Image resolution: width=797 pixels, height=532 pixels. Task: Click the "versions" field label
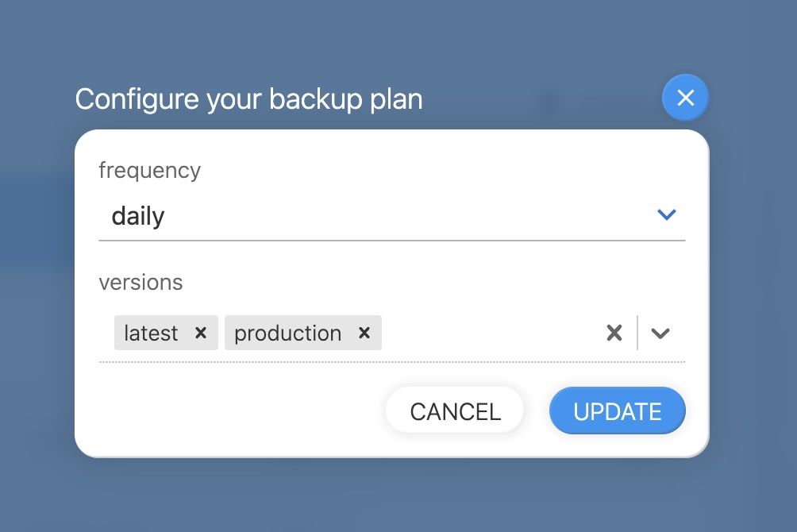pyautogui.click(x=141, y=282)
